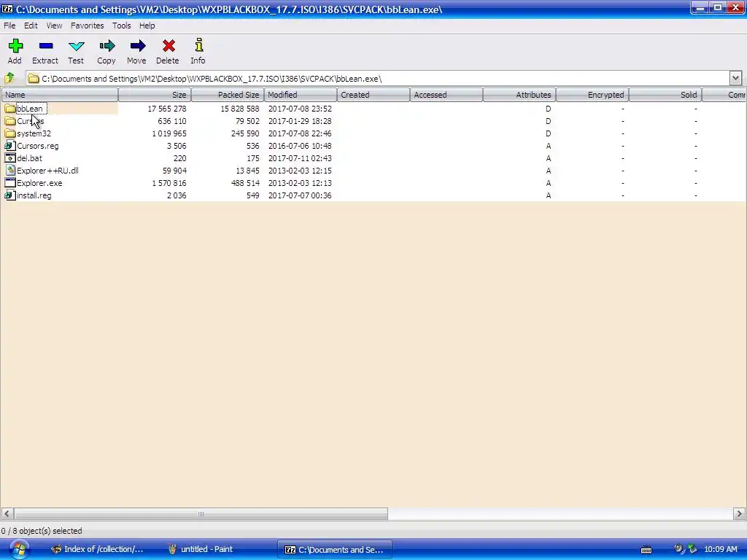Open the Edit menu
The height and width of the screenshot is (560, 747).
(31, 26)
